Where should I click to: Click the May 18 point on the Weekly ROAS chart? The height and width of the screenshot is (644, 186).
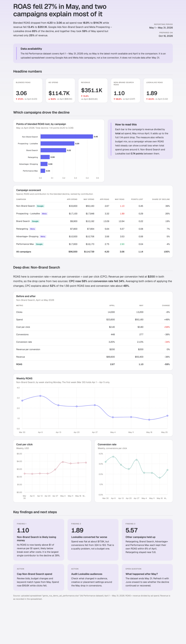pos(149,420)
